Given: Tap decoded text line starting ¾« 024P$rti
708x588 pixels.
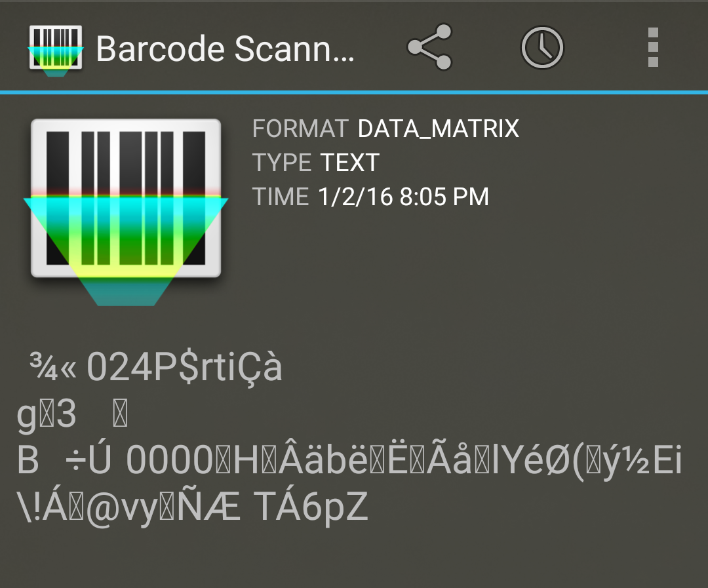Looking at the screenshot, I should click(156, 368).
